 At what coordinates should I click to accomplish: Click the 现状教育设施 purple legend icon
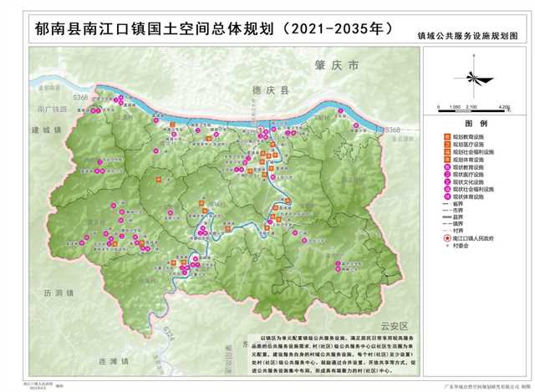(446, 166)
